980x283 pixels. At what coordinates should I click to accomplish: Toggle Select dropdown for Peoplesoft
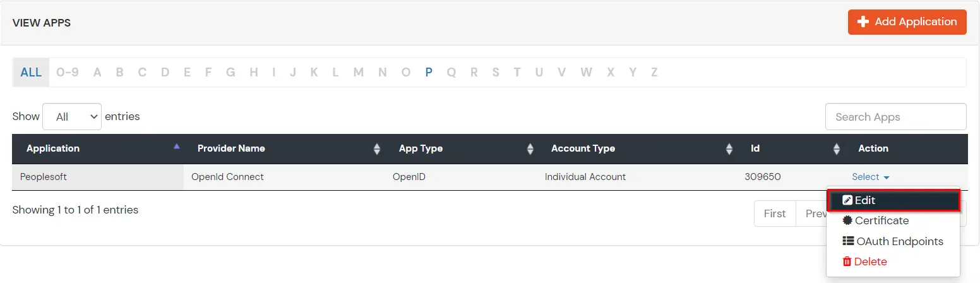871,178
